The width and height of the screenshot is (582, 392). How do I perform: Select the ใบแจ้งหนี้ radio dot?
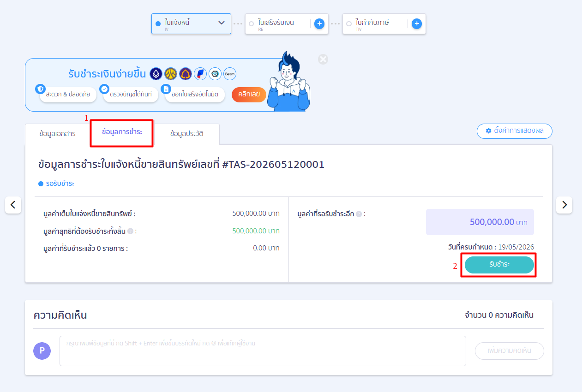click(158, 24)
